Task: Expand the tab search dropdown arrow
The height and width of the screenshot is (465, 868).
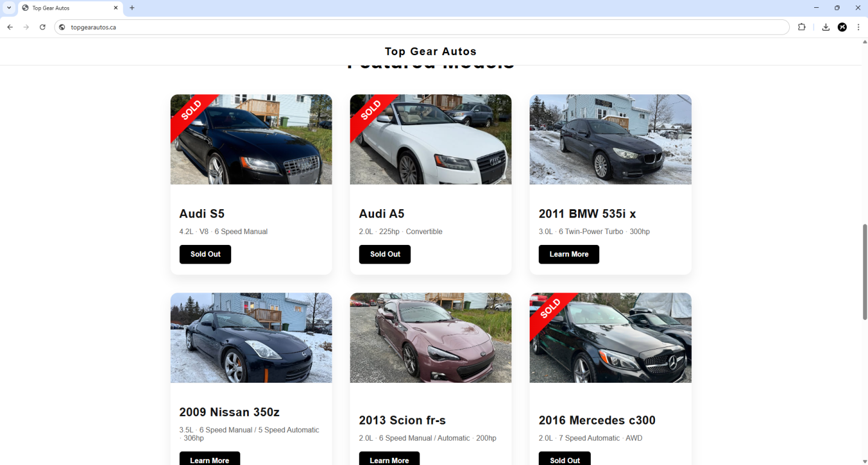Action: (9, 8)
